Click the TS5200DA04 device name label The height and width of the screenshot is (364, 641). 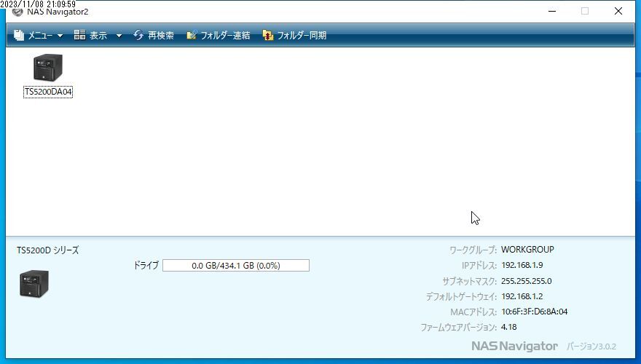click(x=48, y=92)
